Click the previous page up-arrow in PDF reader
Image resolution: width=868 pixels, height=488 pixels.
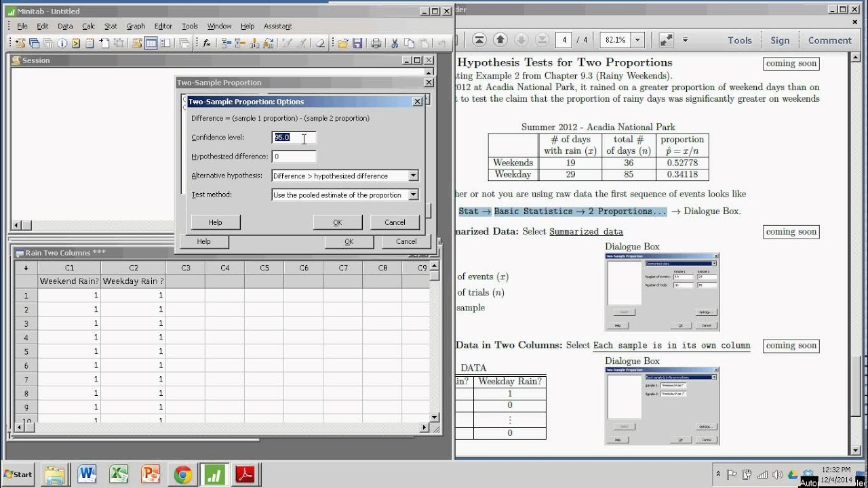(500, 40)
